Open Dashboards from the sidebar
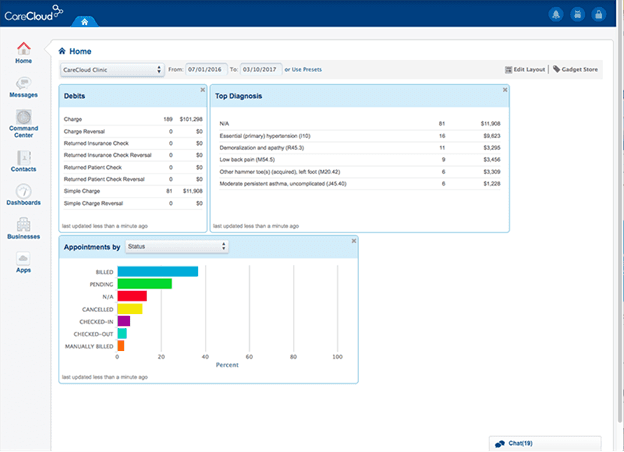Screen dimensions: 624x452 tap(23, 193)
